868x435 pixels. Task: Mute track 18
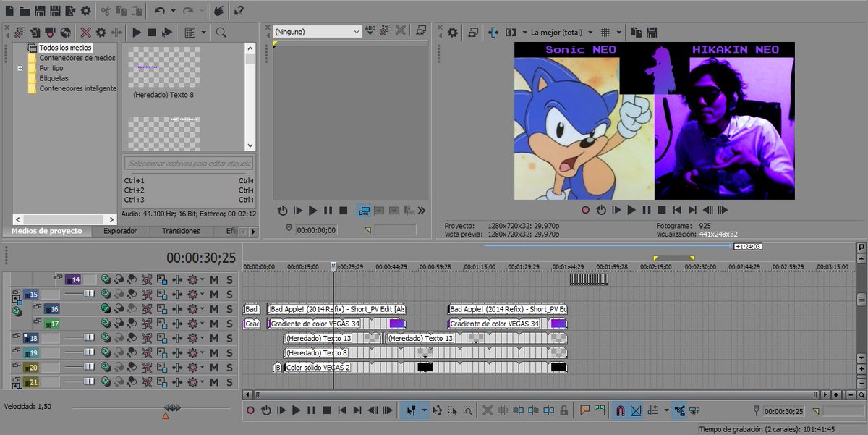[x=214, y=338]
